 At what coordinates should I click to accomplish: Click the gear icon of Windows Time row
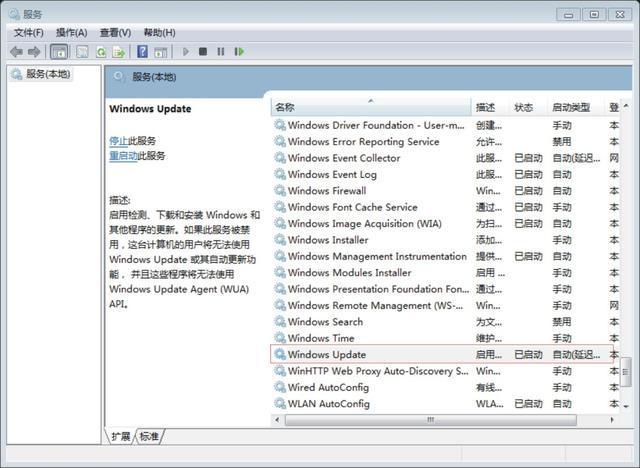(x=280, y=338)
